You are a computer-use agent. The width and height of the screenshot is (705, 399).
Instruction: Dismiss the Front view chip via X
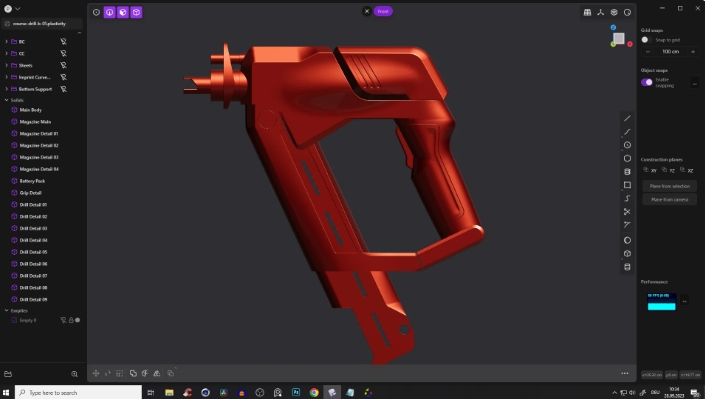click(x=367, y=11)
